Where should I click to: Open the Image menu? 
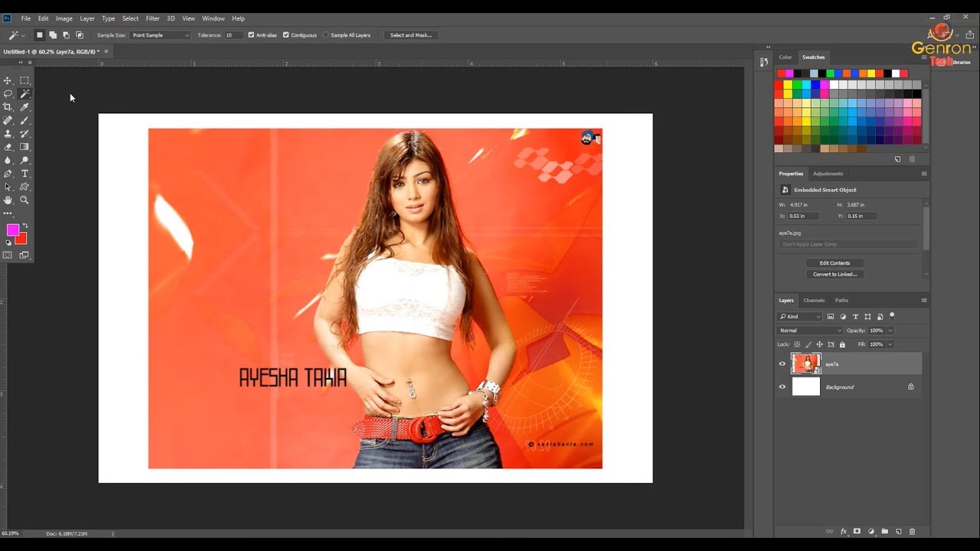[x=64, y=18]
